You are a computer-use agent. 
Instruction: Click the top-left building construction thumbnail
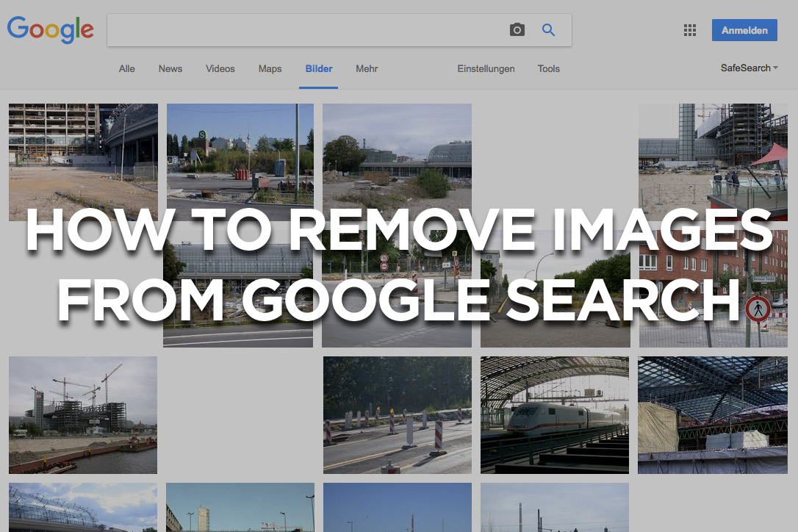pos(82,162)
